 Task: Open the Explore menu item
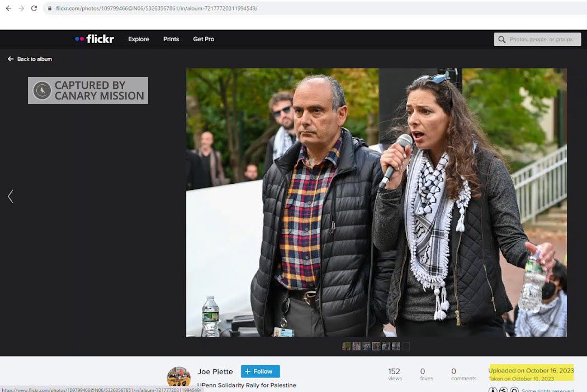pyautogui.click(x=138, y=39)
